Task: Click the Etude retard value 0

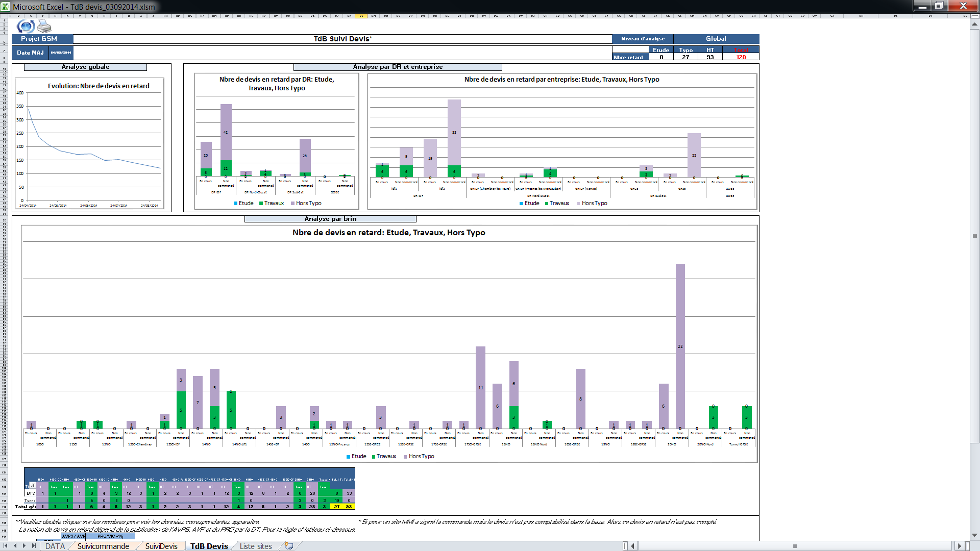Action: coord(661,57)
